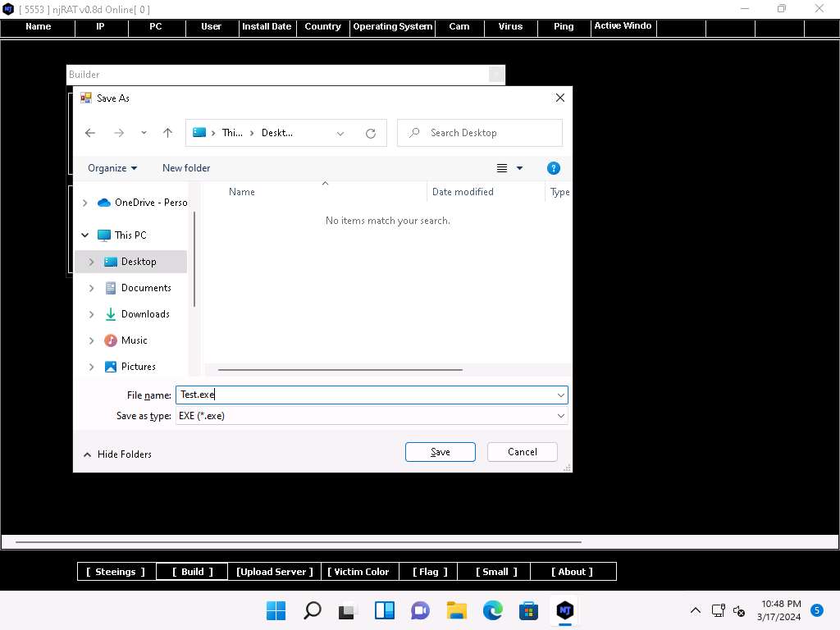Select Downloads in the navigation pane
Screen dimensions: 840x630
pos(145,314)
